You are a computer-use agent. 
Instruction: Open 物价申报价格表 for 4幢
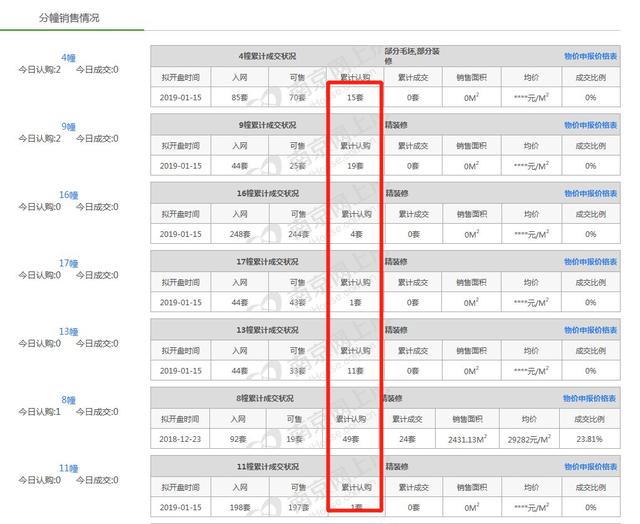click(590, 56)
